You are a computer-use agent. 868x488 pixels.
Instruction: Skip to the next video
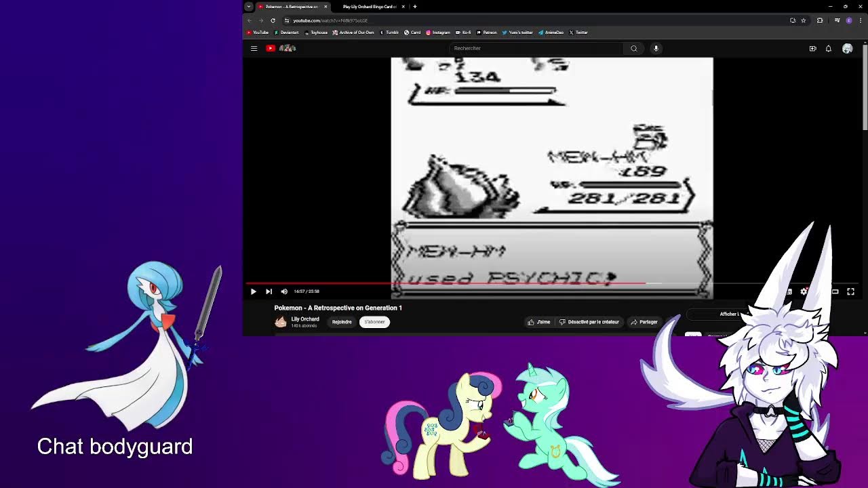tap(269, 291)
